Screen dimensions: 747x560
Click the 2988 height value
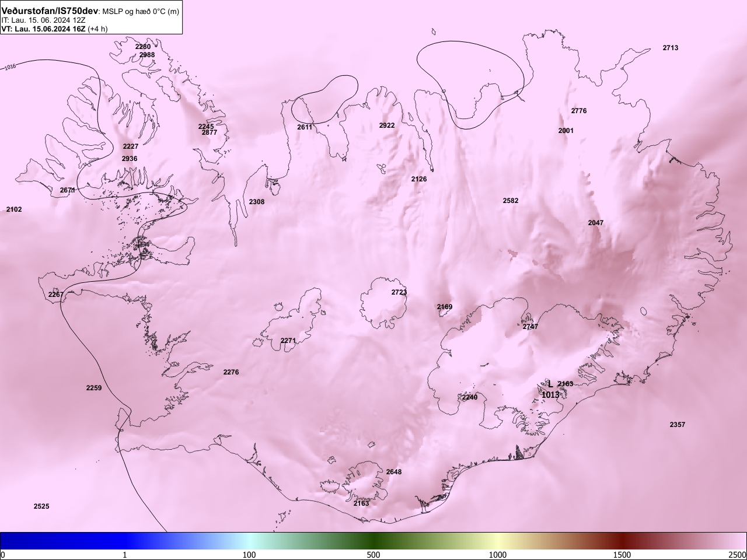(x=147, y=55)
